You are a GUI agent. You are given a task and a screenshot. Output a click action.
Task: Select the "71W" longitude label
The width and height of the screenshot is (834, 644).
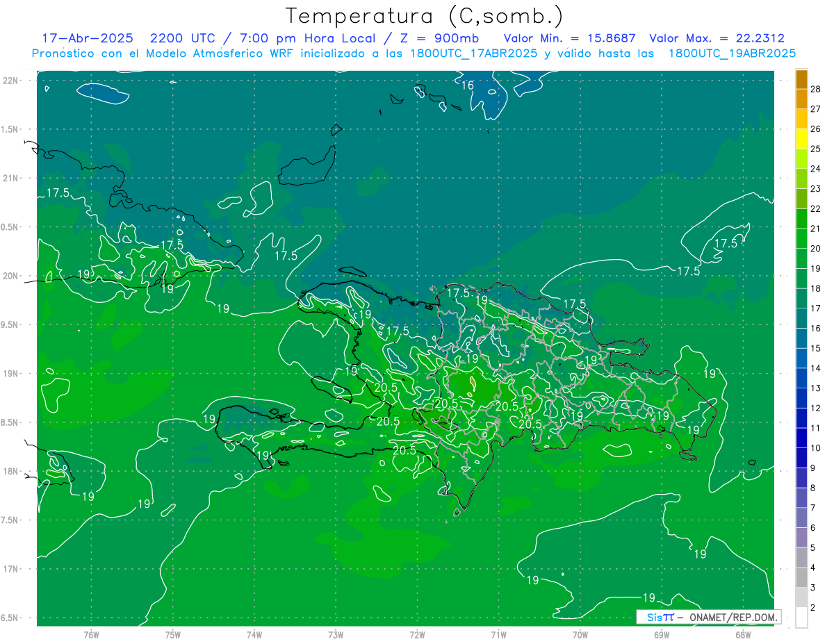498,635
